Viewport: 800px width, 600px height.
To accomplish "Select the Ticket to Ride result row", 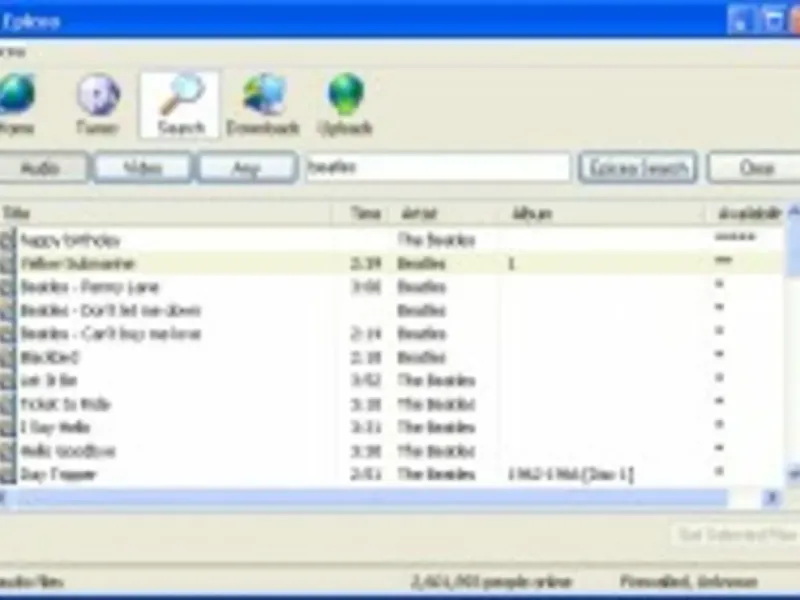I will pos(392,405).
